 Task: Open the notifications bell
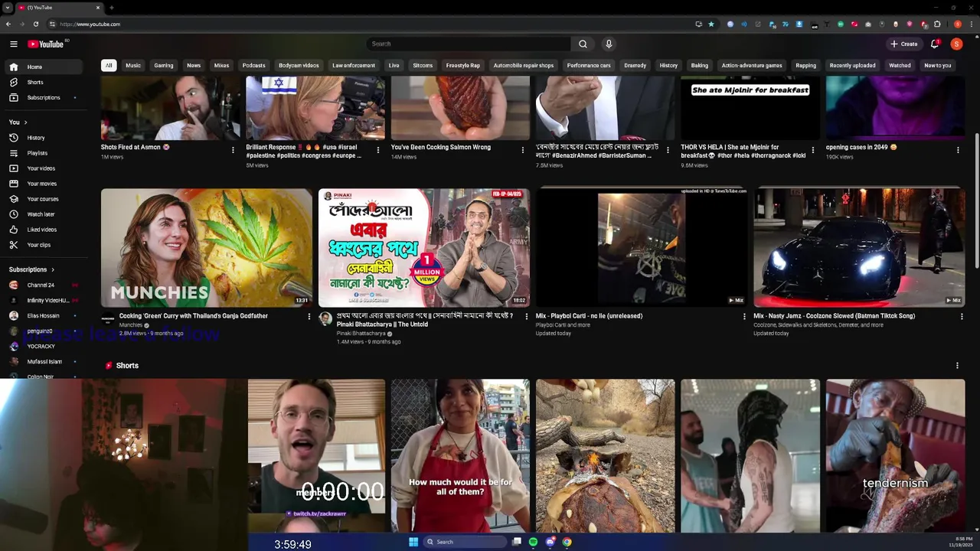click(934, 44)
